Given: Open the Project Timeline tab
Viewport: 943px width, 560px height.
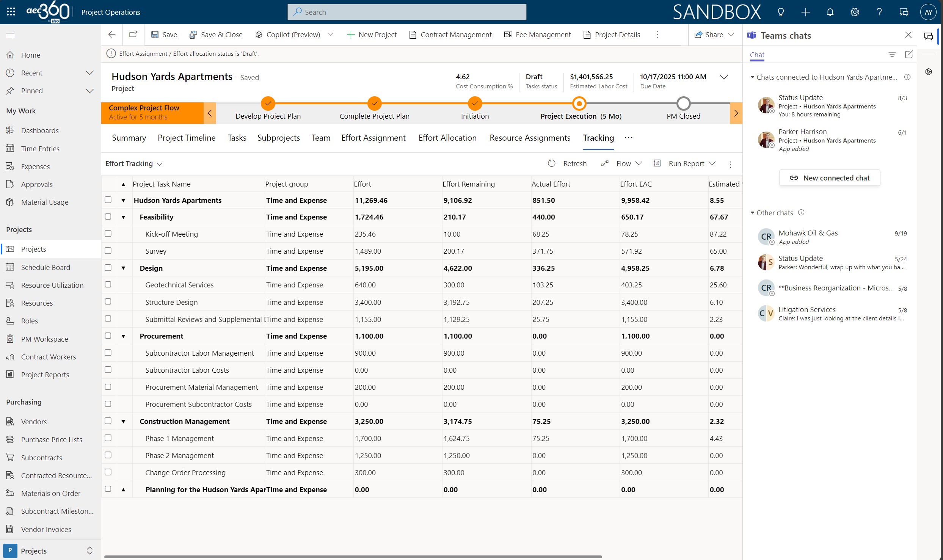Looking at the screenshot, I should 187,138.
